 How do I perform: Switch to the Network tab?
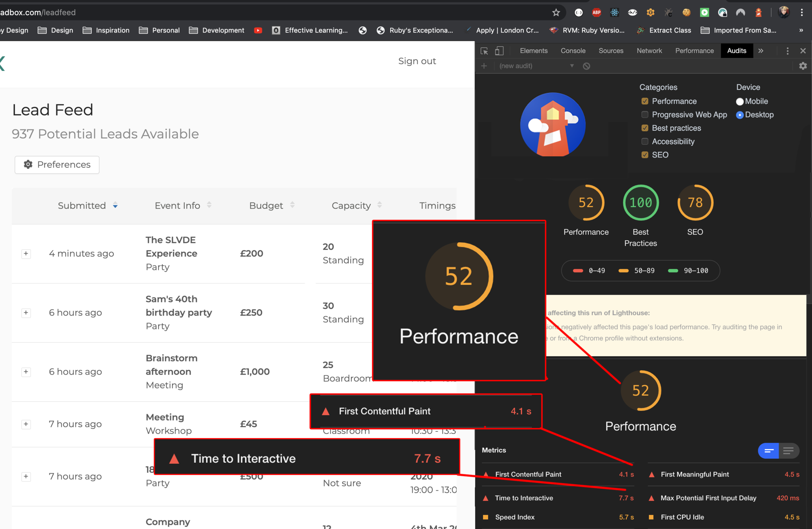[x=649, y=51]
